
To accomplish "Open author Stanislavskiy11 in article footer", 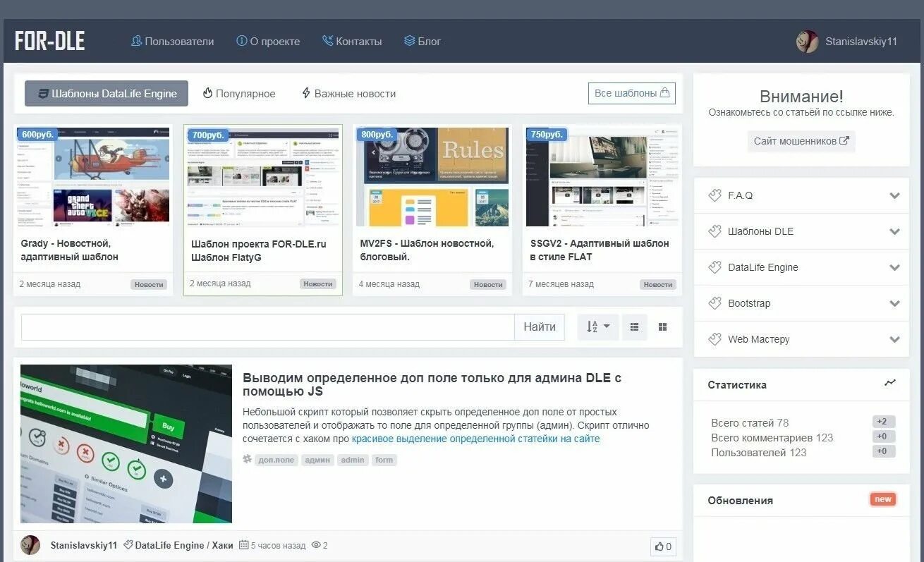I will tap(84, 545).
